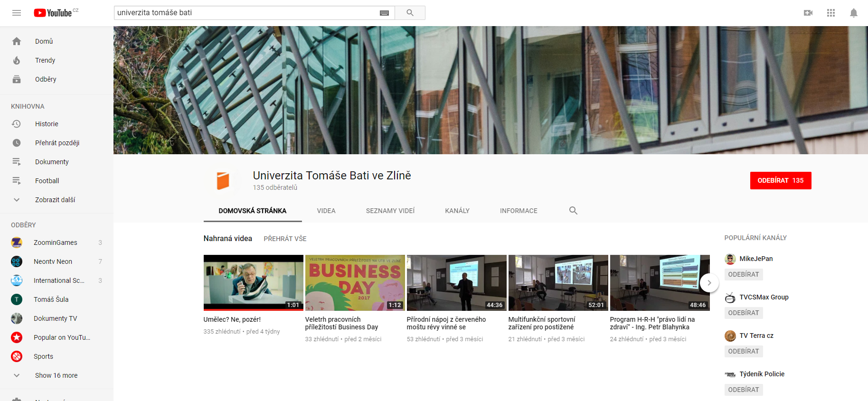Open Nahraná videa section heading

[228, 239]
